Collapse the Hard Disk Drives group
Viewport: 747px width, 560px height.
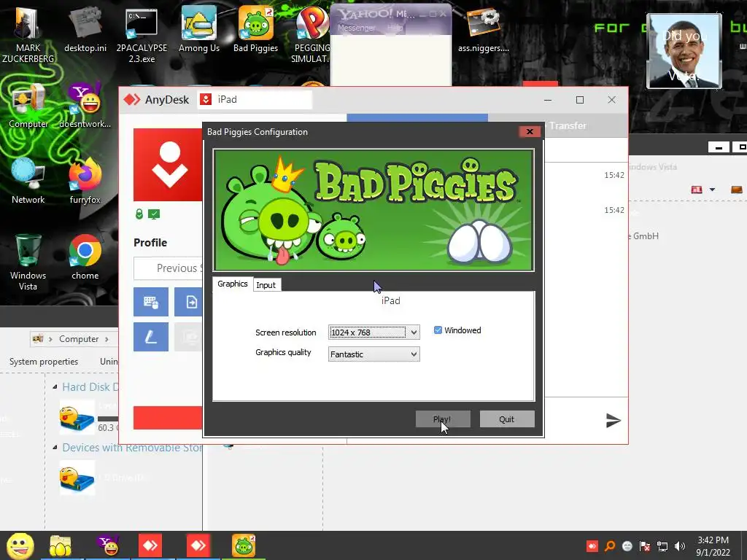click(x=55, y=386)
